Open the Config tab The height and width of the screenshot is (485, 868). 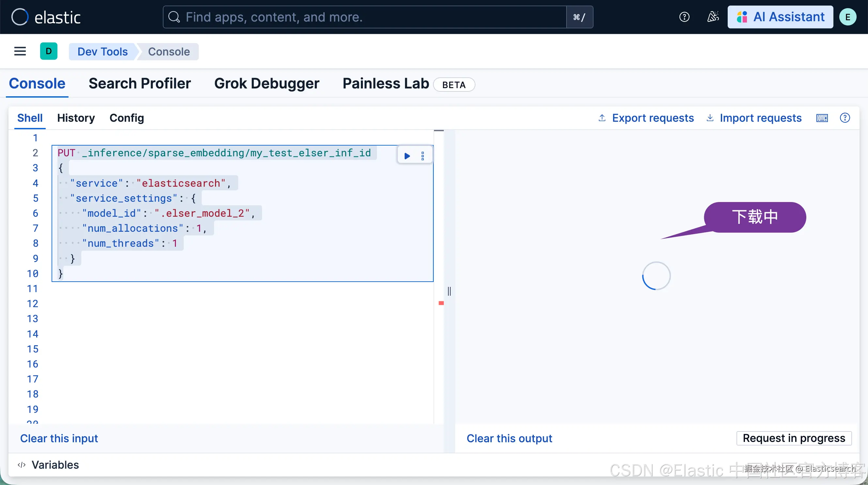click(127, 118)
